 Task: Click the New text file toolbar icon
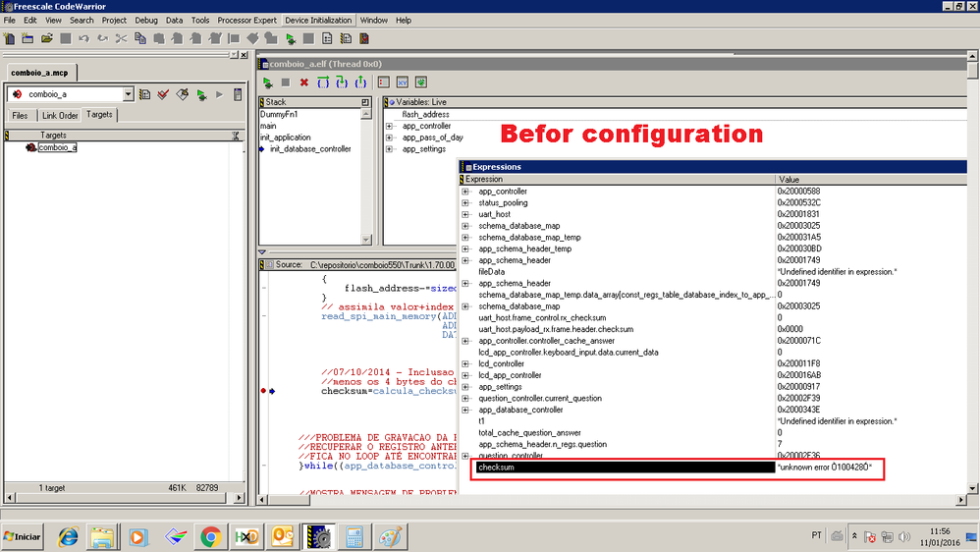pyautogui.click(x=10, y=38)
